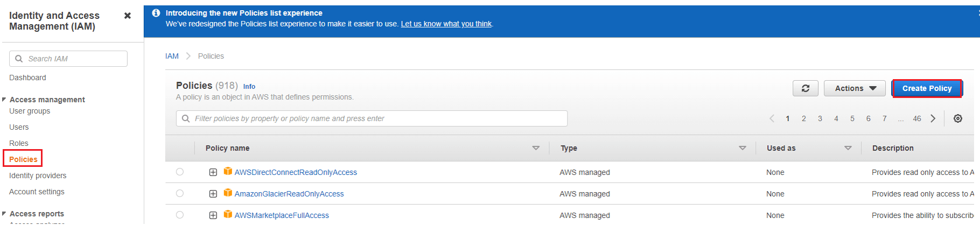Image resolution: width=980 pixels, height=232 pixels.
Task: Click the Create Policy button
Action: (927, 88)
